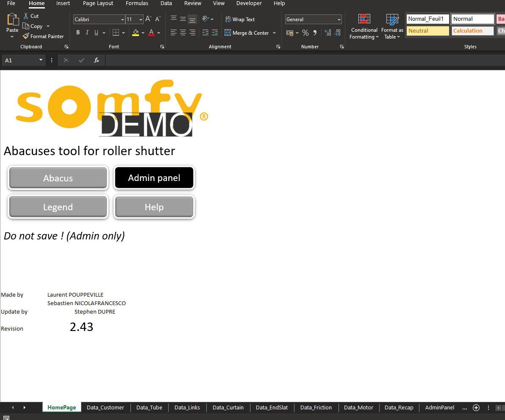Screen dimensions: 505x420
Task: Apply the Neutral cell style
Action: click(428, 31)
